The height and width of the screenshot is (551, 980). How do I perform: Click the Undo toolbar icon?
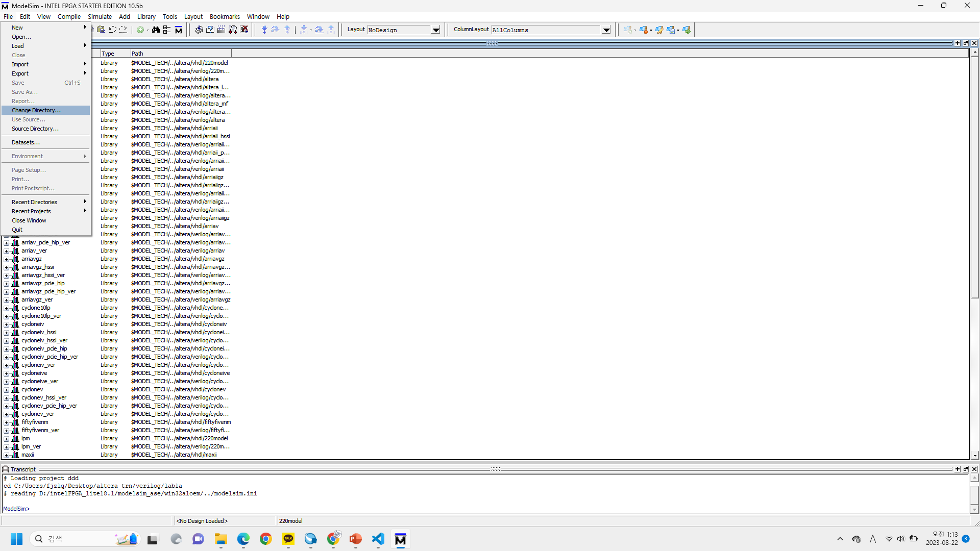coord(112,30)
